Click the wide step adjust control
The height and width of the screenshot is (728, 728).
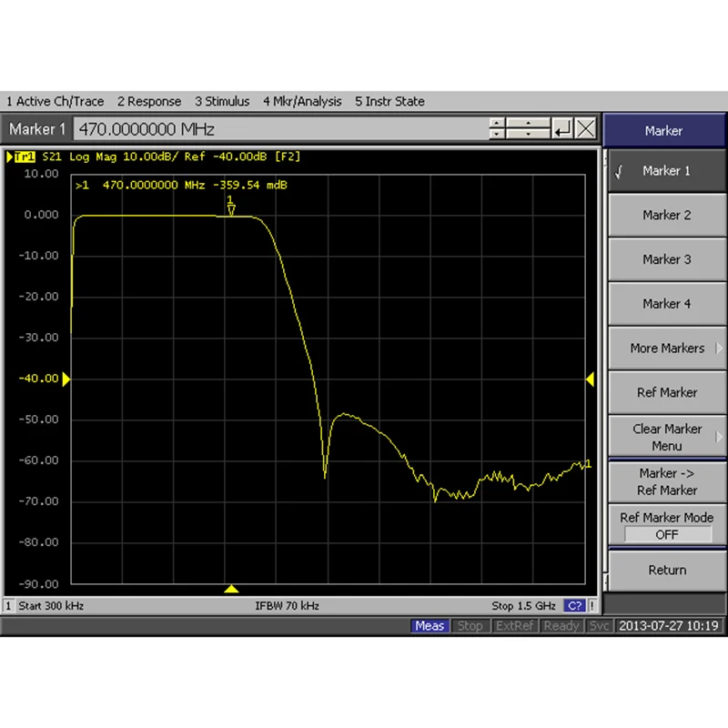click(528, 128)
